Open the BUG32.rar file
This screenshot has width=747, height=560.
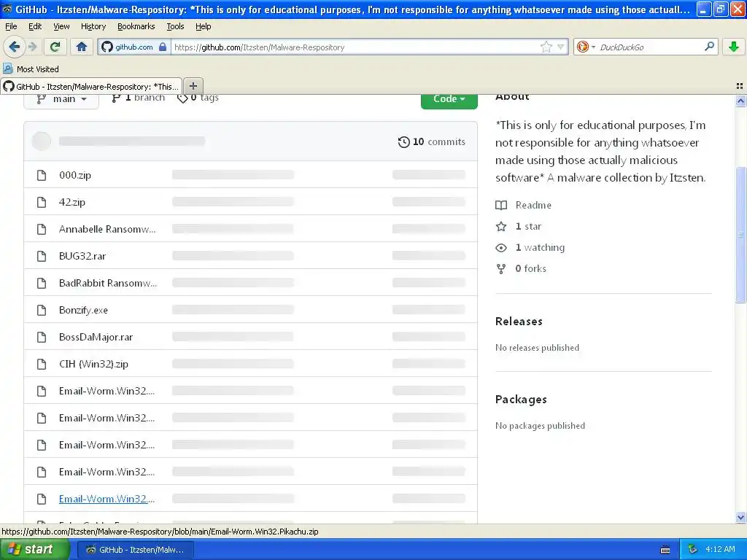pyautogui.click(x=82, y=256)
